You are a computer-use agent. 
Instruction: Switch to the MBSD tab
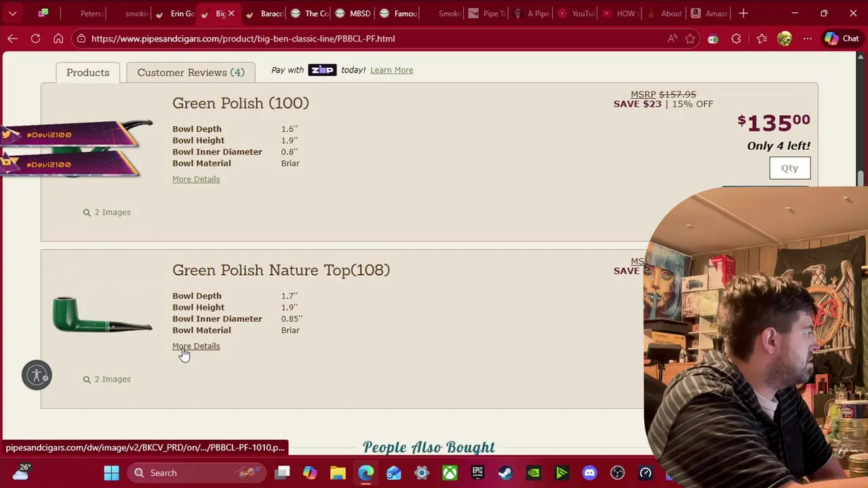[x=355, y=14]
